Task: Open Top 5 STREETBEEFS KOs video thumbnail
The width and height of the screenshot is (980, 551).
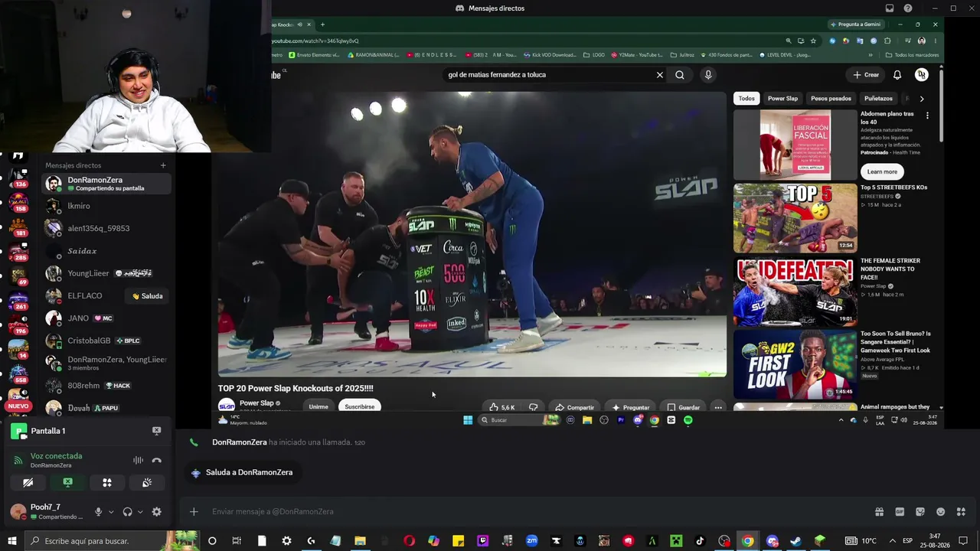Action: [x=795, y=218]
